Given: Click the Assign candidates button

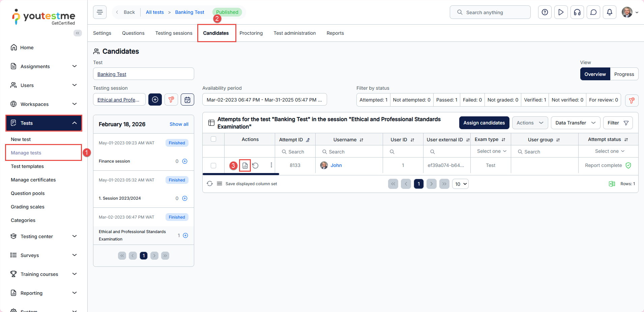Looking at the screenshot, I should tap(484, 123).
